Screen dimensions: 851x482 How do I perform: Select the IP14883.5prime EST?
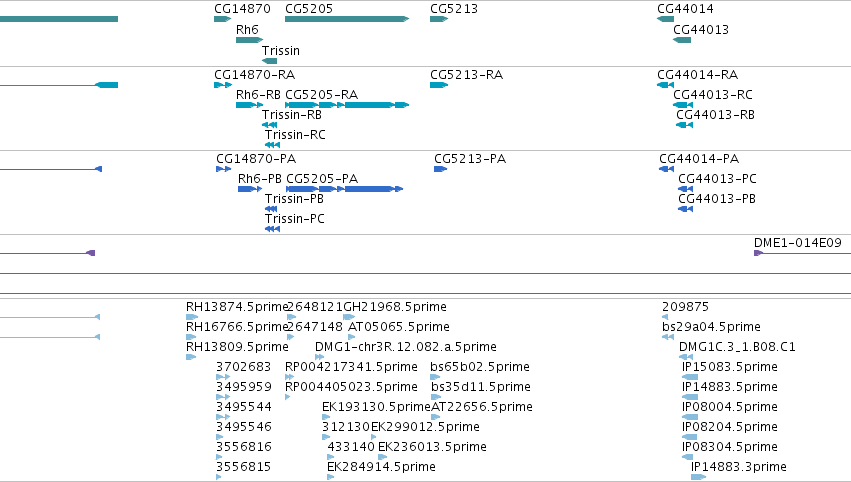[690, 397]
